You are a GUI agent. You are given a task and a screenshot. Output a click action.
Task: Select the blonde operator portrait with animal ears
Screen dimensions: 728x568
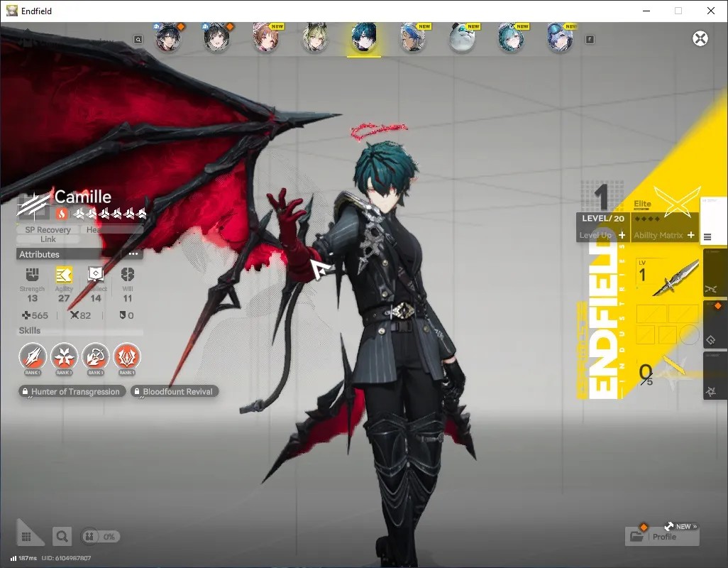coord(315,38)
